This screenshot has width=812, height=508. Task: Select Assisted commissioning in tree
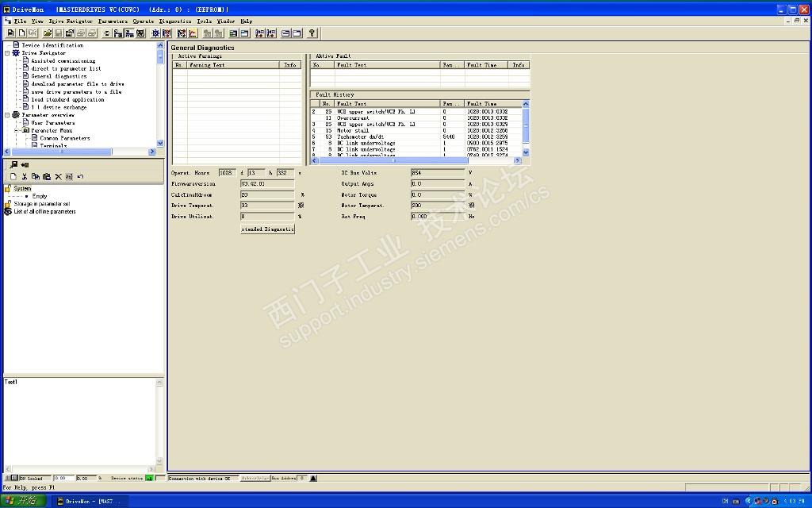[x=63, y=60]
